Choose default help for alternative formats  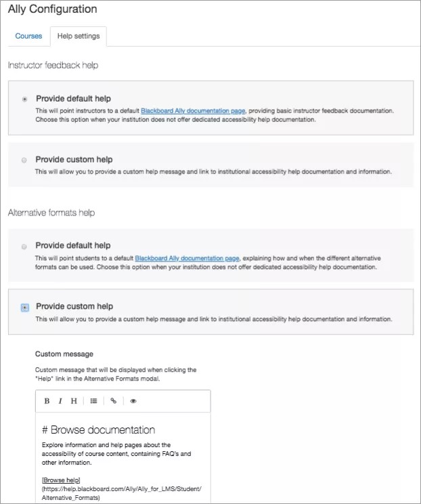pyautogui.click(x=25, y=246)
